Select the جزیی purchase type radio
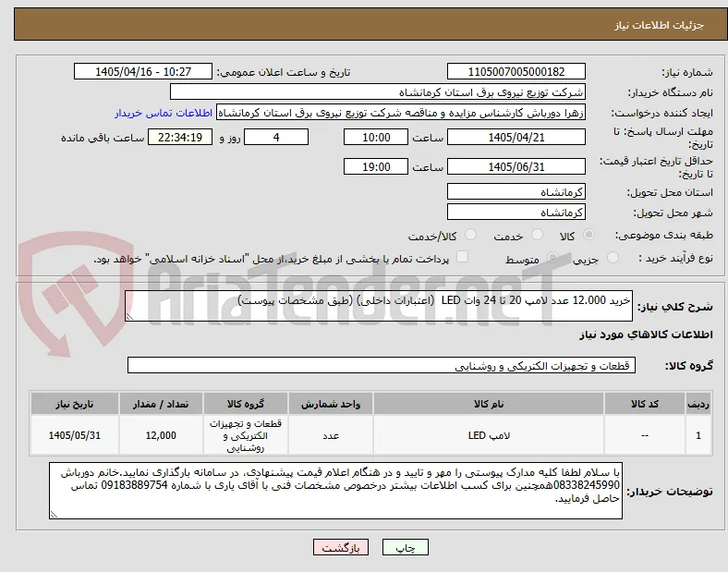The image size is (728, 572). coord(613,258)
